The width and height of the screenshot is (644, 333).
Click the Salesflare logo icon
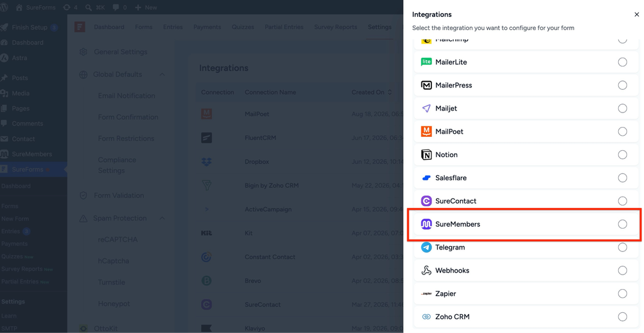coord(426,178)
